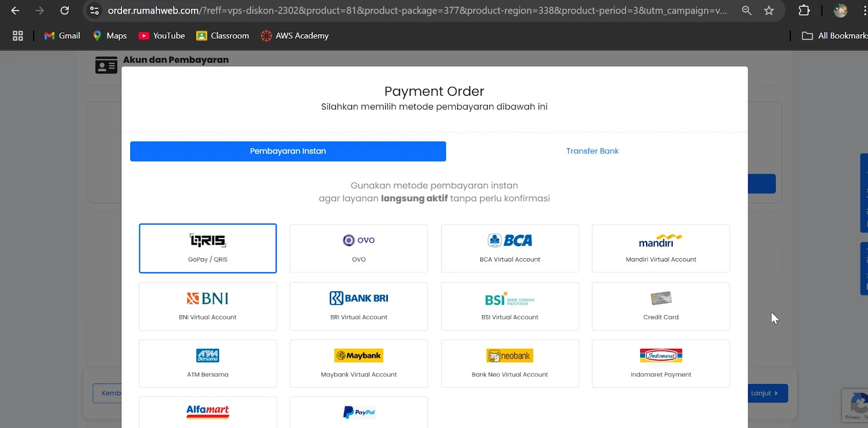Bookmark this page with star icon
This screenshot has width=868, height=428.
tap(769, 10)
